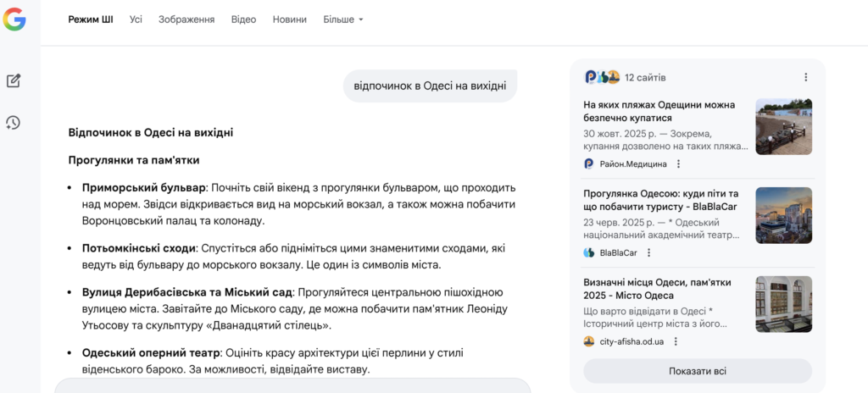Open options dots next to BlaBlaCar source
Image resolution: width=868 pixels, height=393 pixels.
click(648, 253)
